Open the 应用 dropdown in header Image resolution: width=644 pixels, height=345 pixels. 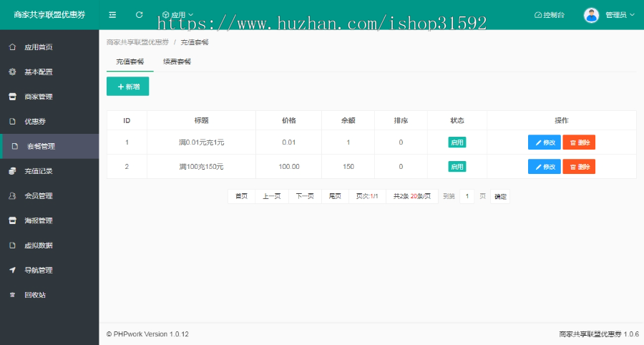pyautogui.click(x=177, y=15)
